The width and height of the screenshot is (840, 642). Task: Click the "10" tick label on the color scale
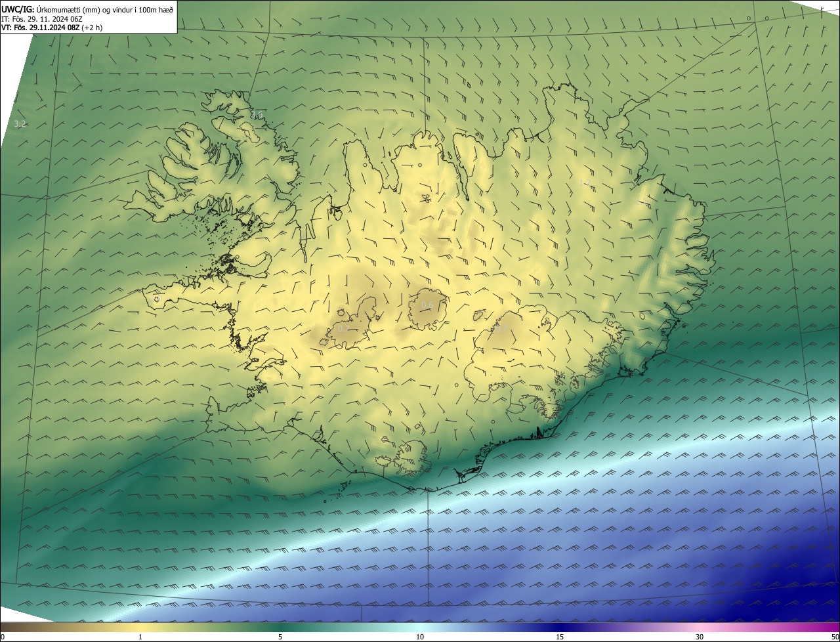click(420, 637)
